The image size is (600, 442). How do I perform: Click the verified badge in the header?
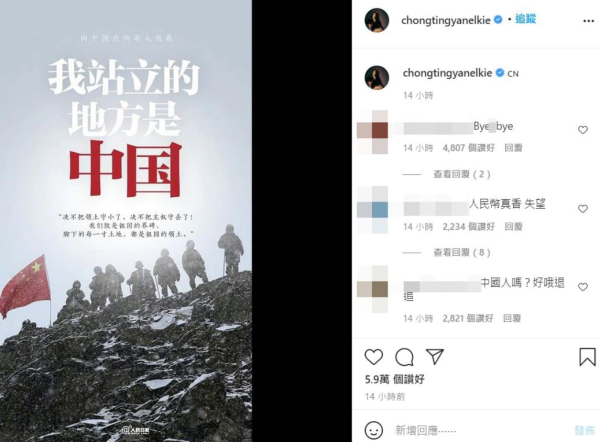point(498,19)
